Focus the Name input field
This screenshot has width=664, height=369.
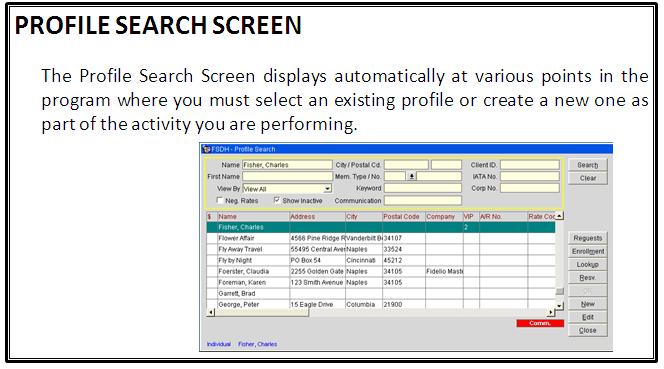[287, 165]
